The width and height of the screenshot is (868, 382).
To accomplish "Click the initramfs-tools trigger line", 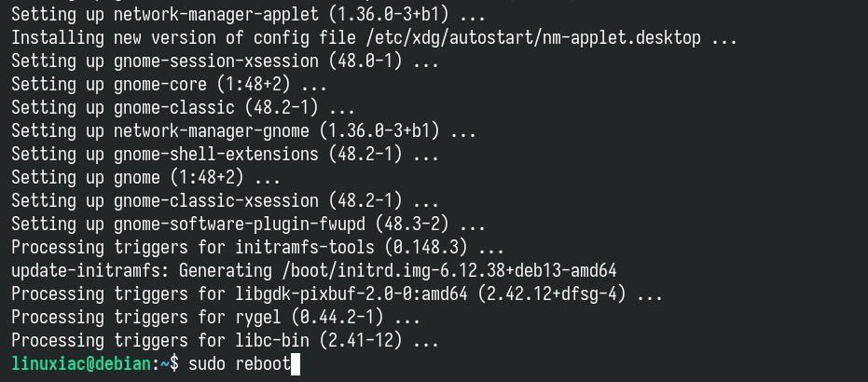I will (x=257, y=248).
